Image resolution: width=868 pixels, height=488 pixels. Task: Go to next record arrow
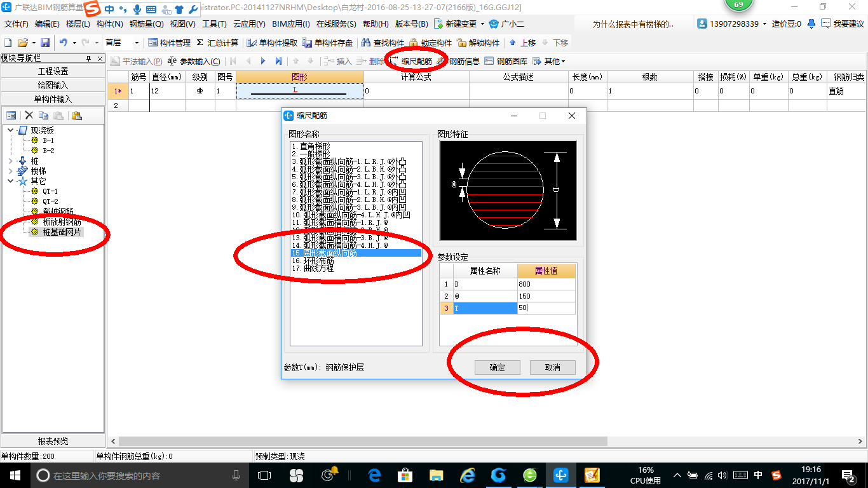263,61
